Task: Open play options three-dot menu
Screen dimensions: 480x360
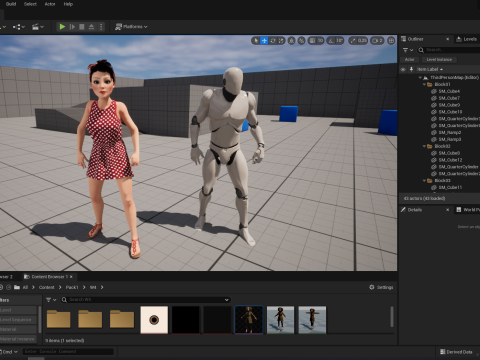Action: click(101, 27)
